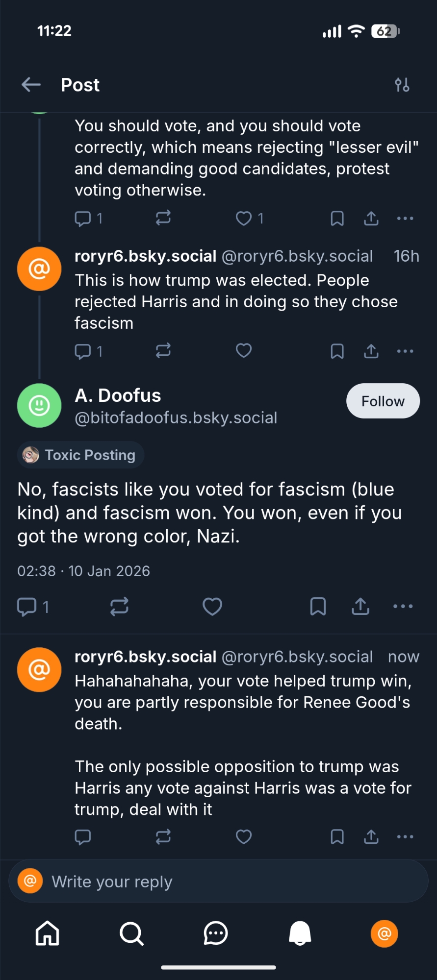Like the "This is how trump was elected" reply
The width and height of the screenshot is (437, 980).
[244, 351]
